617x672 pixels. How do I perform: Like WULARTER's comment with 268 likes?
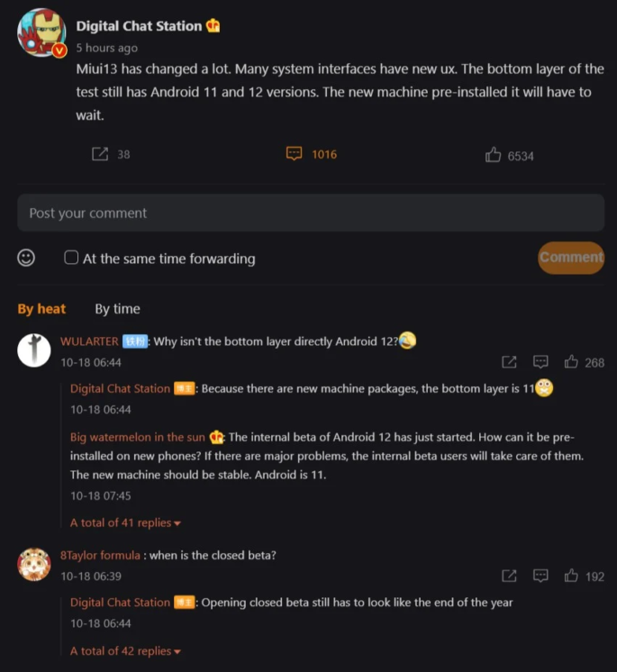[x=571, y=362]
